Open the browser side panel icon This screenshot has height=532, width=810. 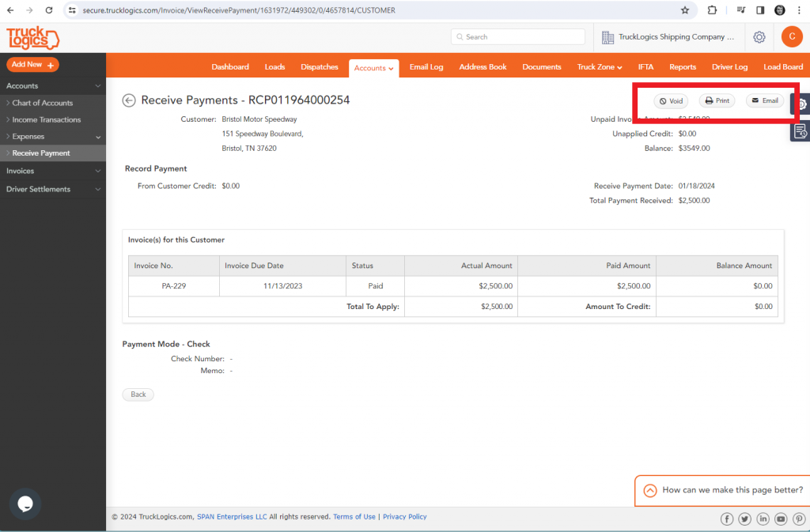point(760,10)
